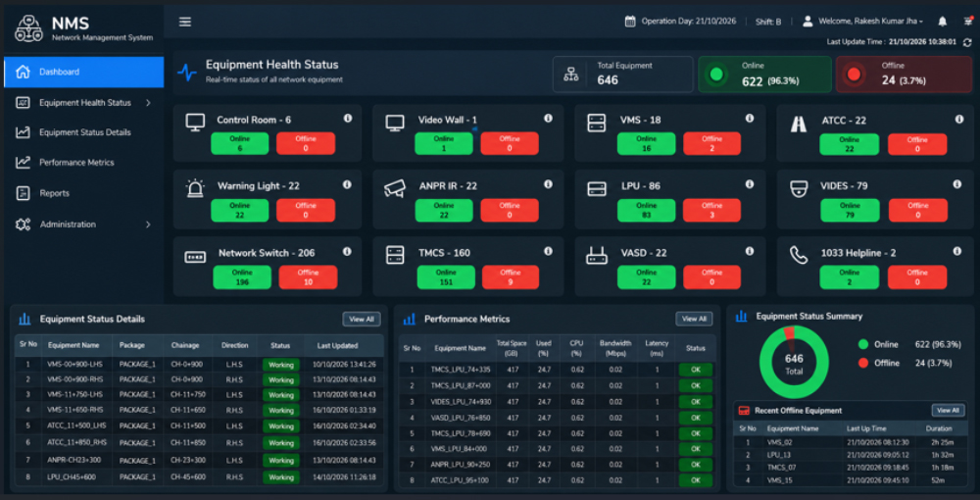Image resolution: width=980 pixels, height=500 pixels.
Task: Click info icon on 1033 Helpline card
Action: pos(956,251)
